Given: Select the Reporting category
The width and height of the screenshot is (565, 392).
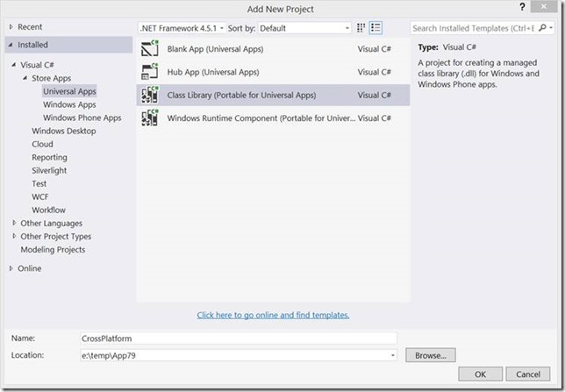Looking at the screenshot, I should [x=49, y=158].
